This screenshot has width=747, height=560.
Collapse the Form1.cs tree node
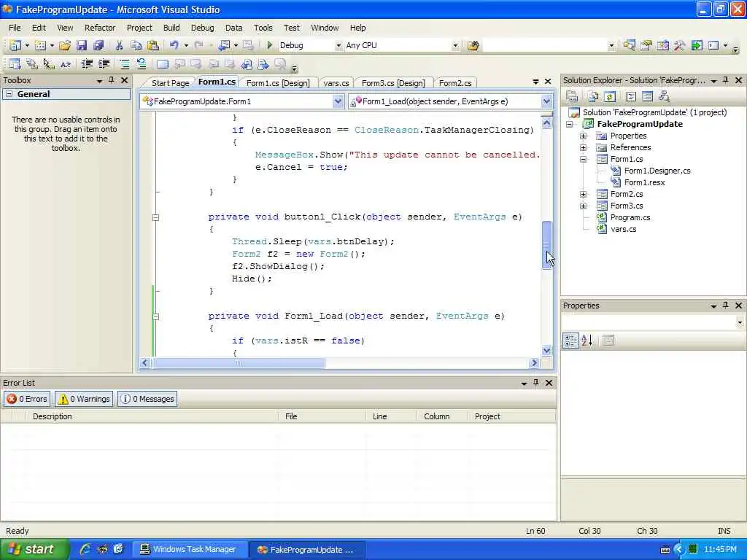tap(583, 159)
